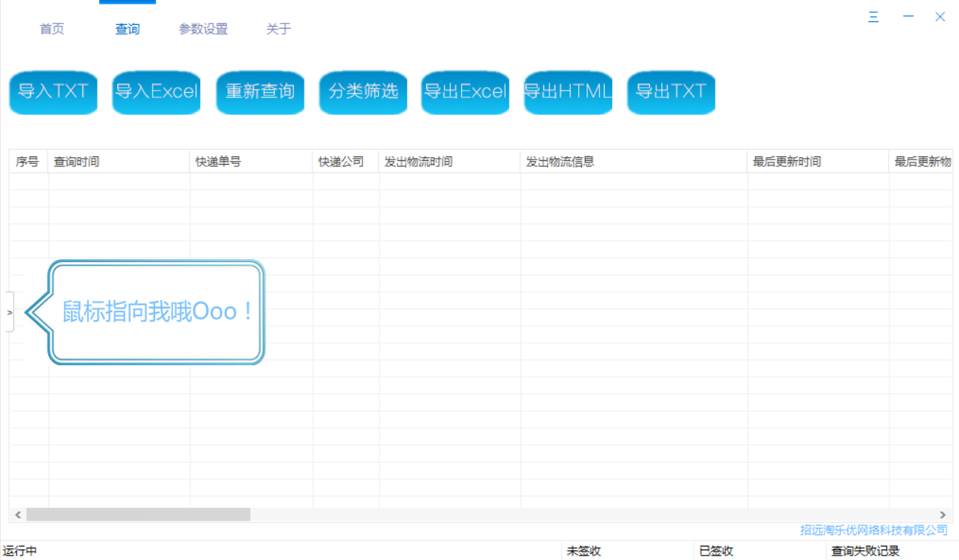Export results using 导出HTML
The height and width of the screenshot is (560, 959).
tap(568, 92)
